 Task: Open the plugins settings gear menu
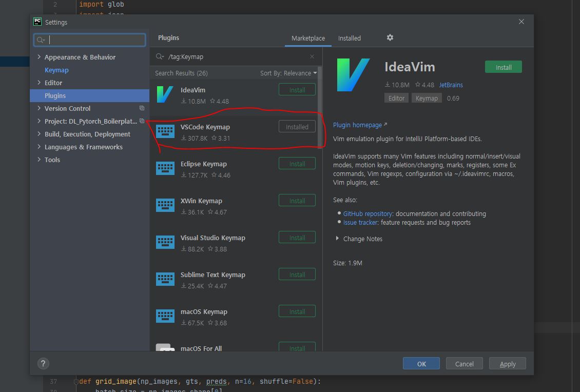point(390,38)
